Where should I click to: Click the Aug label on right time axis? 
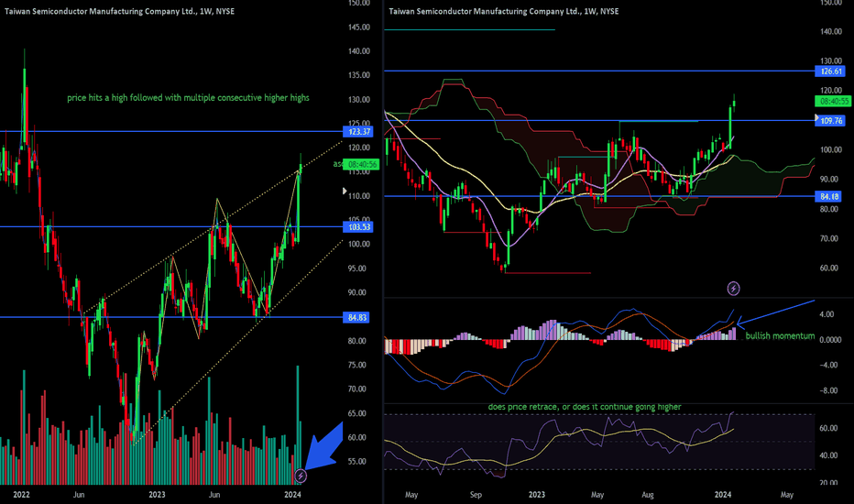point(648,495)
